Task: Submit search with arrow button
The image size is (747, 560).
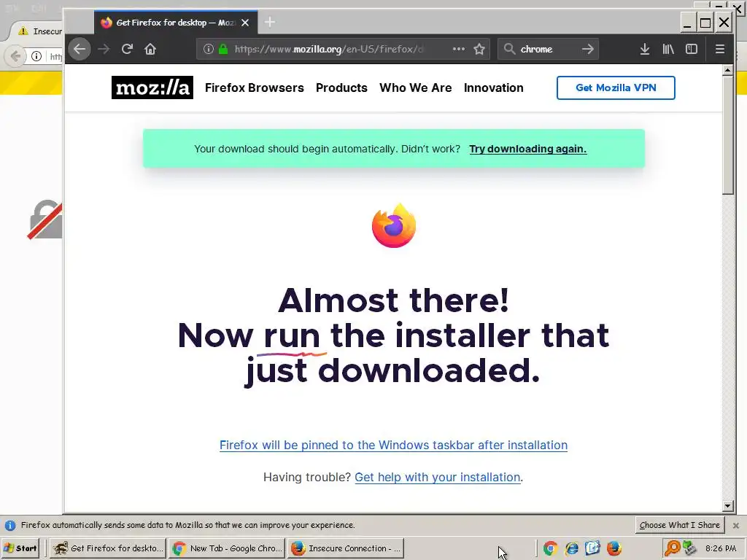Action: 588,49
